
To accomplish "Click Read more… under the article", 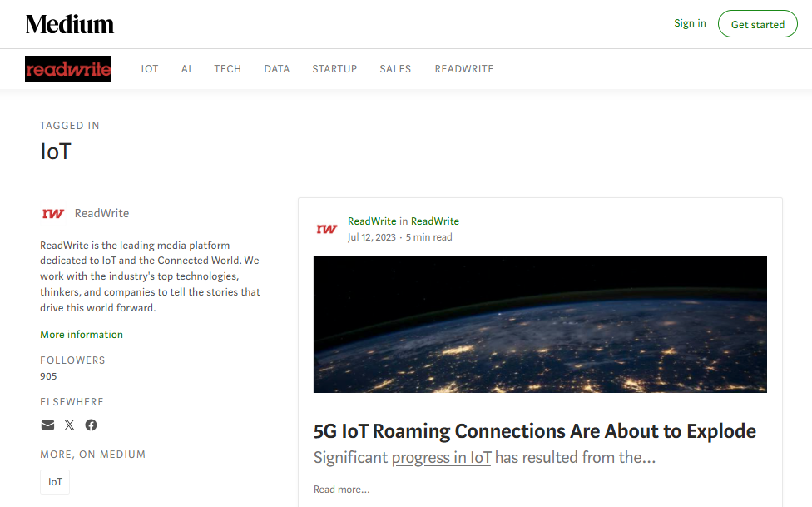I will click(342, 490).
